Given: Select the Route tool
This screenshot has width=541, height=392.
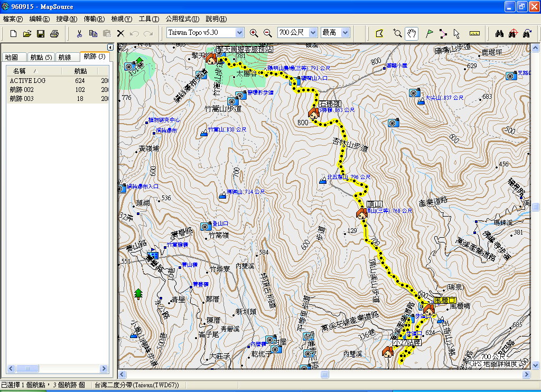Looking at the screenshot, I should [x=443, y=33].
